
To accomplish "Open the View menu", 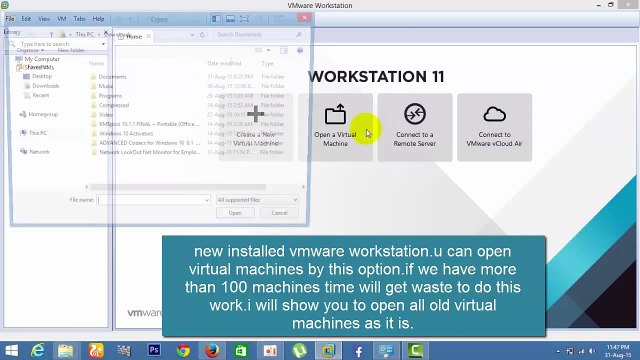I will 44,19.
